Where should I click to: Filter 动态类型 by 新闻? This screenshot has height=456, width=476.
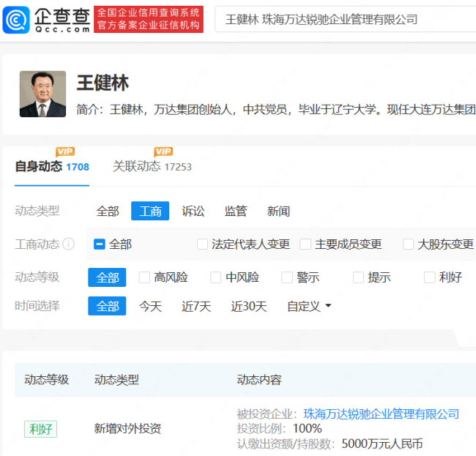[278, 212]
